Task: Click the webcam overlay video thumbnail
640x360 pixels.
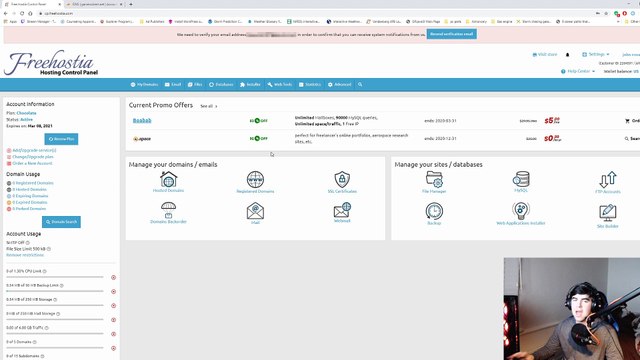Action: click(572, 309)
